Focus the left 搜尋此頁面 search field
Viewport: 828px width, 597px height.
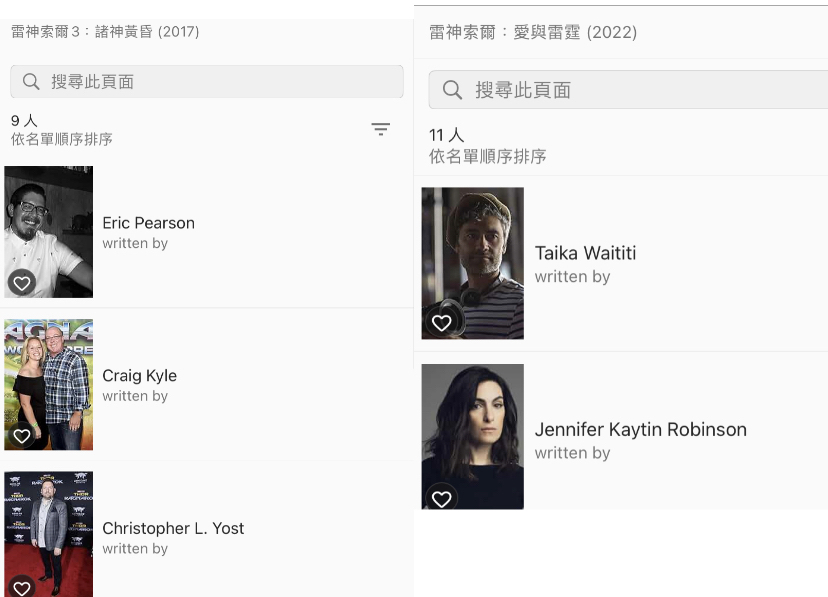click(x=220, y=82)
